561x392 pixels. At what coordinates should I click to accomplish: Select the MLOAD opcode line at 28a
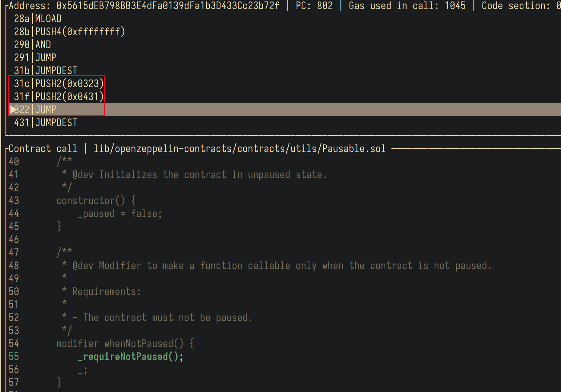48,19
